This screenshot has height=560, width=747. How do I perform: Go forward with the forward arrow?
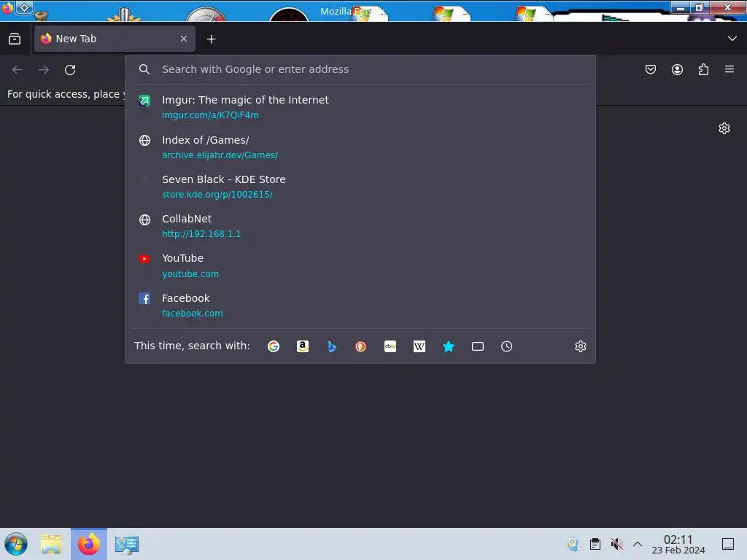44,69
